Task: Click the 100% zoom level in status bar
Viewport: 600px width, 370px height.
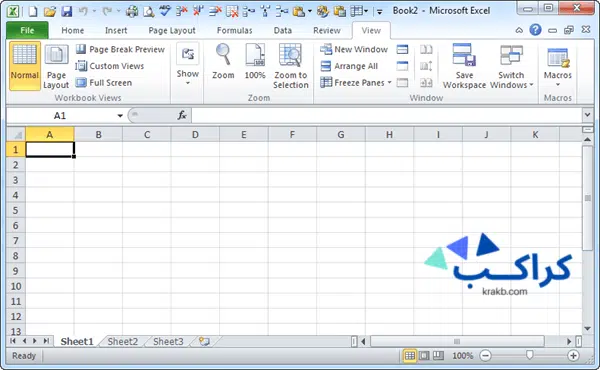Action: [x=463, y=356]
